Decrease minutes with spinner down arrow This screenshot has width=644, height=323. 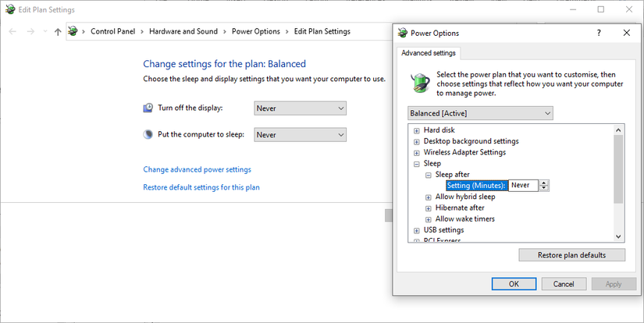click(x=544, y=188)
